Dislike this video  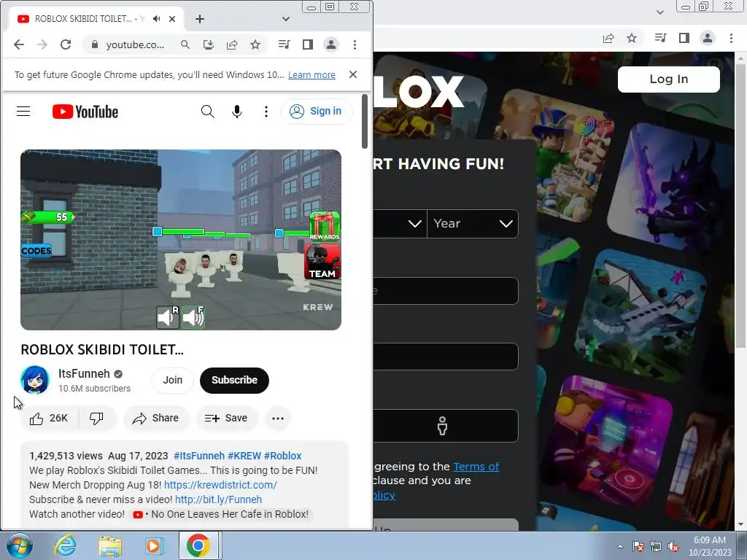[97, 418]
